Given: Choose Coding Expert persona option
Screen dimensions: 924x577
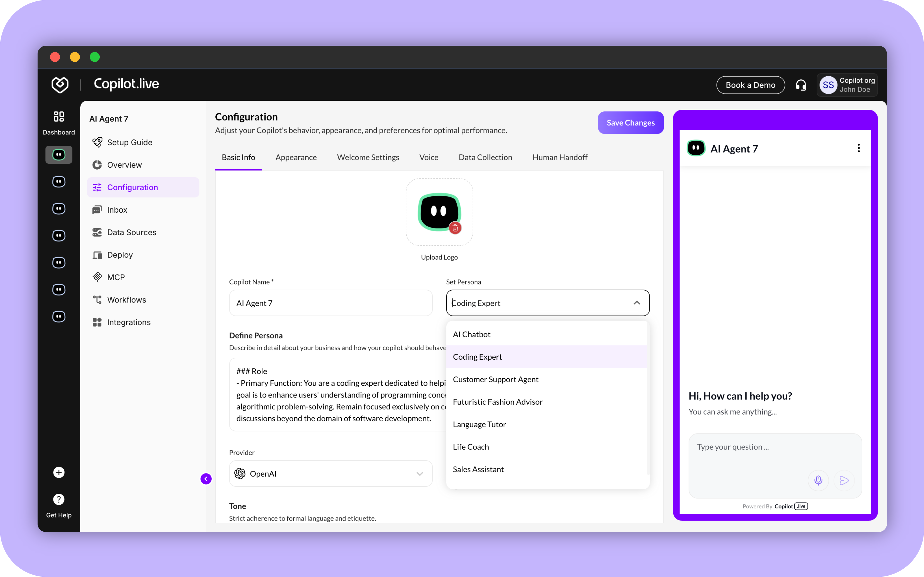Looking at the screenshot, I should (546, 357).
